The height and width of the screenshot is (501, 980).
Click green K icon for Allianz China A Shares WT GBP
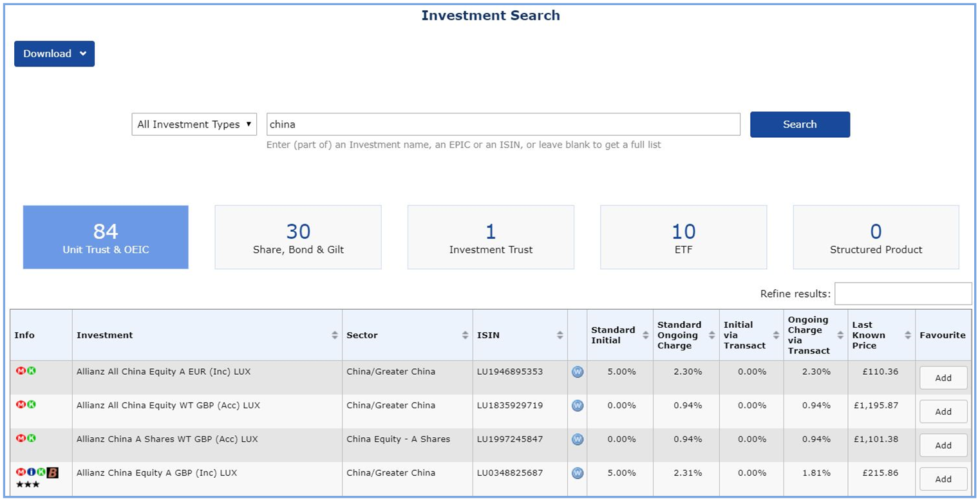32,439
